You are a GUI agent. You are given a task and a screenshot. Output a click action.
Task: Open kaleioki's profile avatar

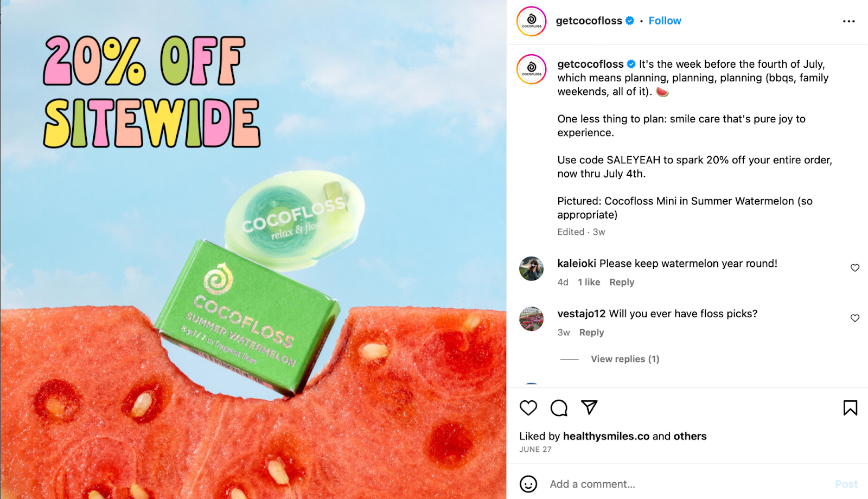click(x=532, y=268)
